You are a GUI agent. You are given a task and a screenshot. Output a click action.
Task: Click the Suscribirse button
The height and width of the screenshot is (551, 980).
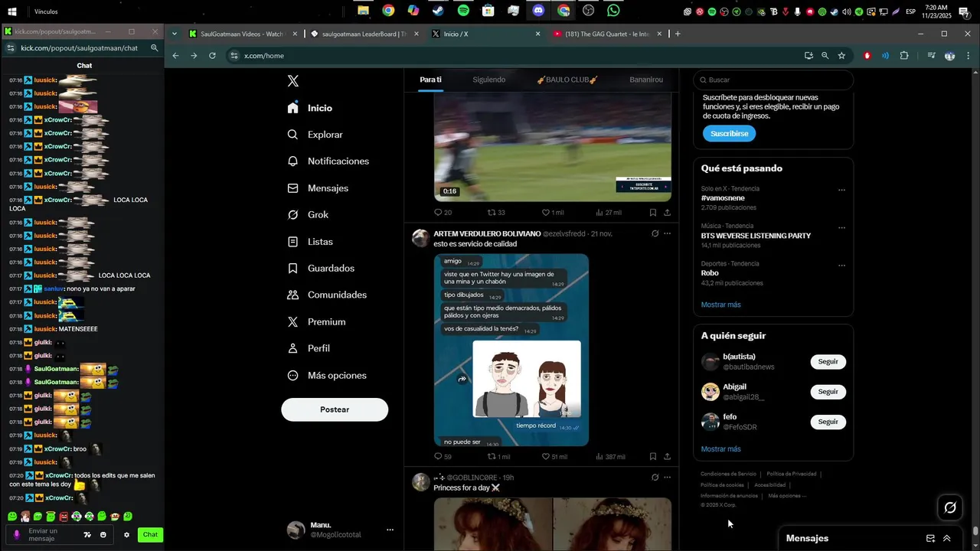tap(729, 133)
